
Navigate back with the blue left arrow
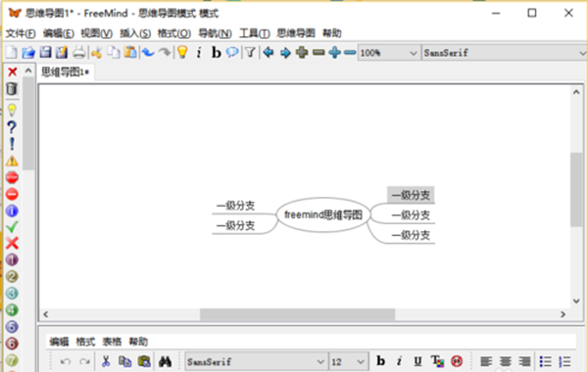point(269,53)
